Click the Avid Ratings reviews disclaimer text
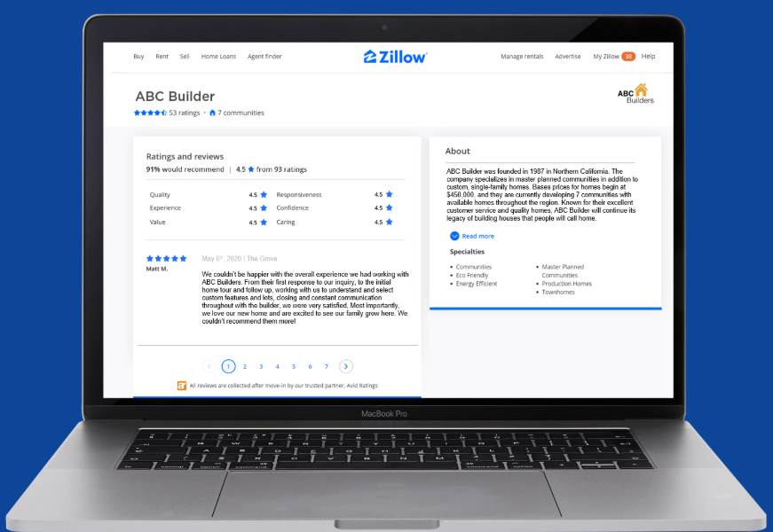 coord(283,386)
